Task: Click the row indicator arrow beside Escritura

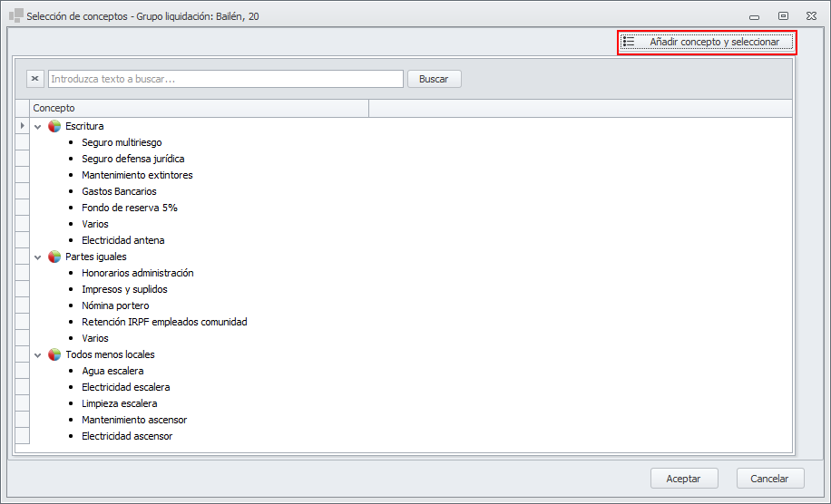Action: (x=23, y=126)
